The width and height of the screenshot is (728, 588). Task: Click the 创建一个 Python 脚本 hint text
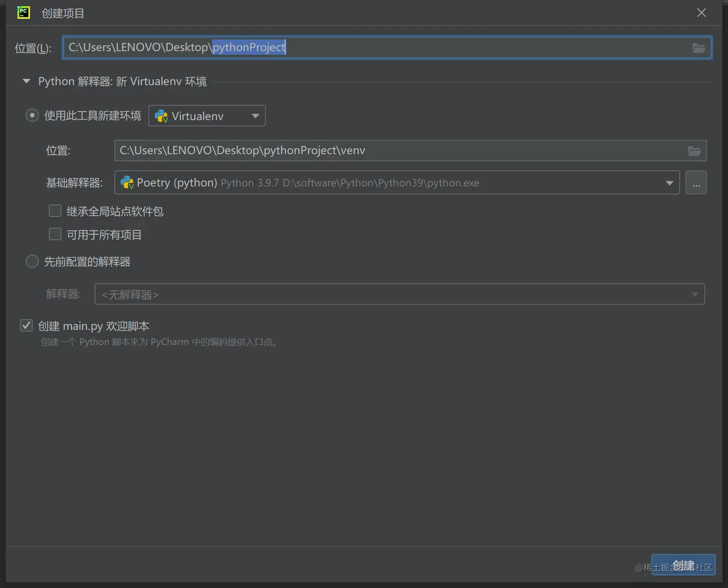coord(160,342)
